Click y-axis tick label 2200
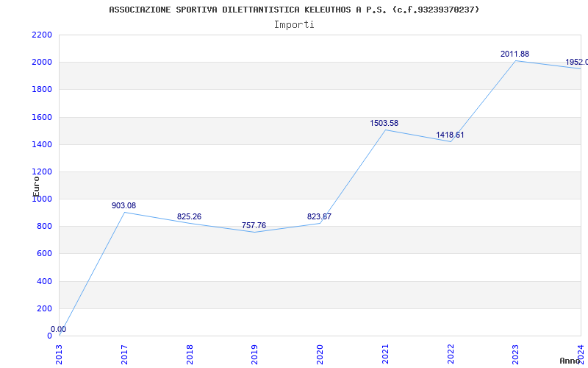 42,35
